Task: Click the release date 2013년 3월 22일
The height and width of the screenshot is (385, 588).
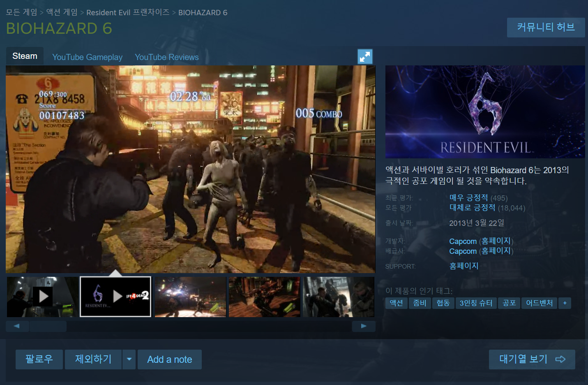Action: tap(477, 223)
